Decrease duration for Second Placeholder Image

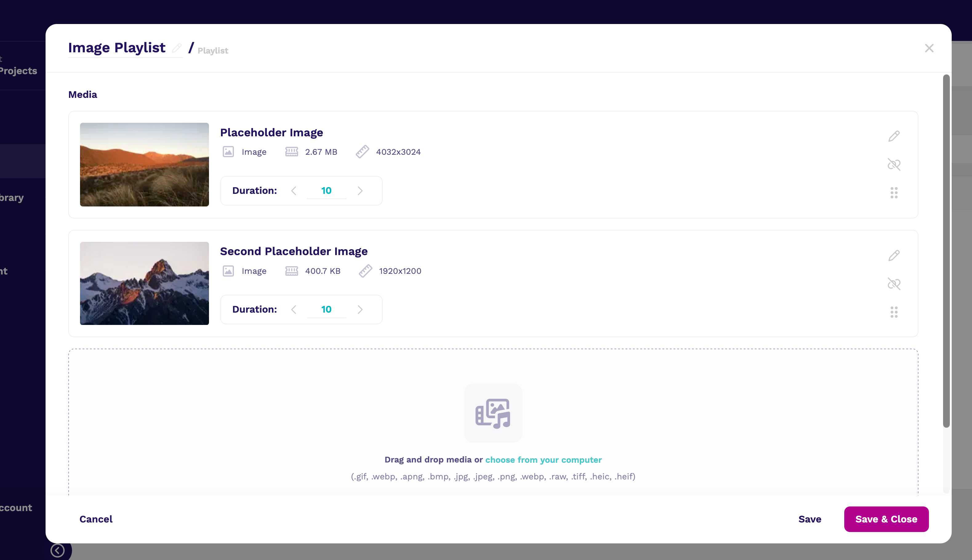[x=294, y=310]
